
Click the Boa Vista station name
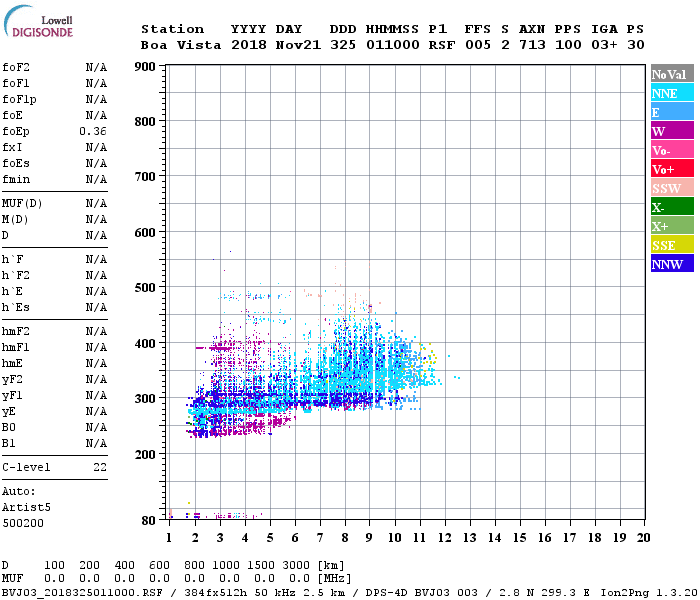click(181, 45)
